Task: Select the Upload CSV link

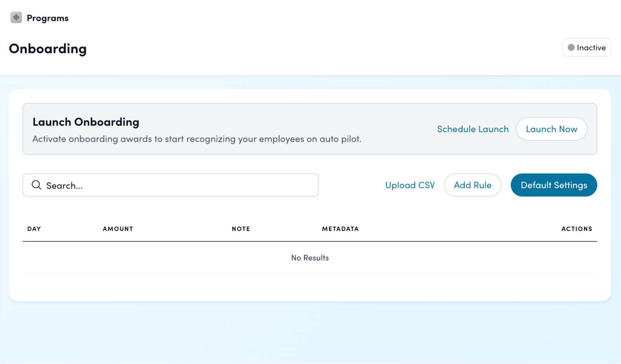Action: pyautogui.click(x=410, y=185)
